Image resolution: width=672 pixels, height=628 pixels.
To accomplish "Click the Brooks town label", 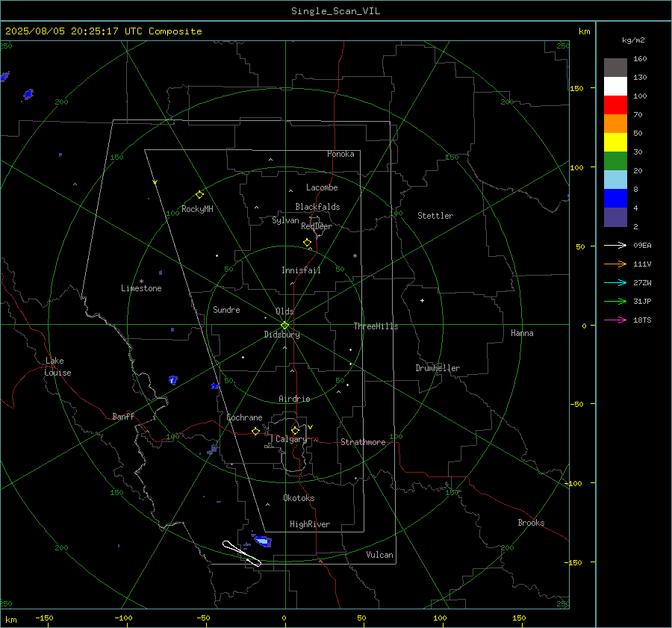I will tap(531, 523).
